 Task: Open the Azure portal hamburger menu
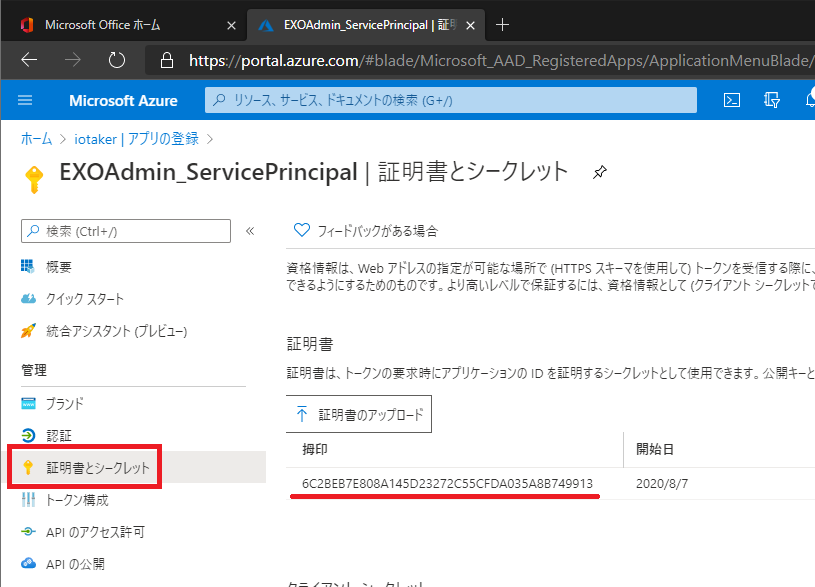coord(26,100)
